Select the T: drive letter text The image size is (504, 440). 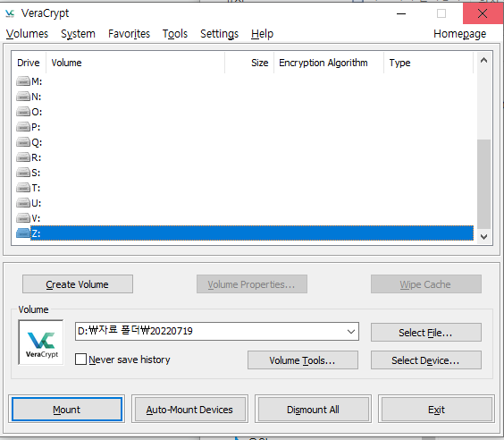coord(36,188)
